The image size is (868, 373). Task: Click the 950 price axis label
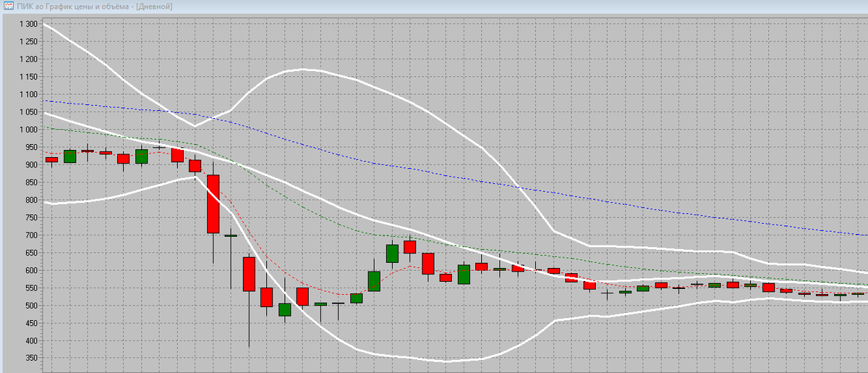tap(30, 147)
